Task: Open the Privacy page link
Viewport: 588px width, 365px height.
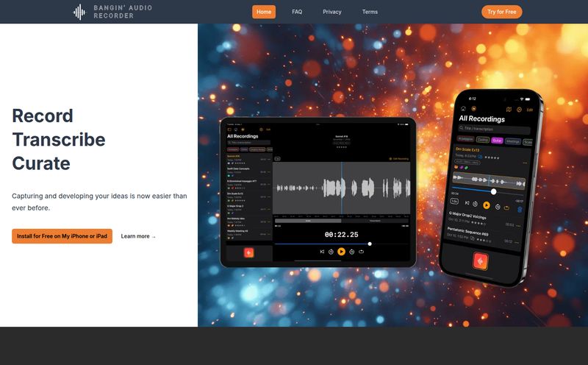Action: [x=332, y=12]
